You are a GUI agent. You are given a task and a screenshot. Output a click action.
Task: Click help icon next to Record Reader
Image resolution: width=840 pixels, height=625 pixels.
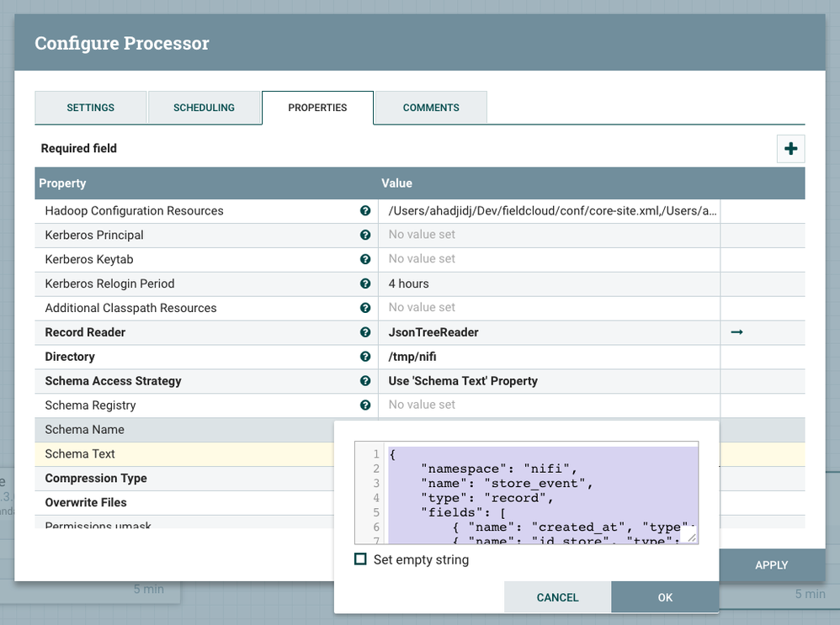tap(365, 332)
